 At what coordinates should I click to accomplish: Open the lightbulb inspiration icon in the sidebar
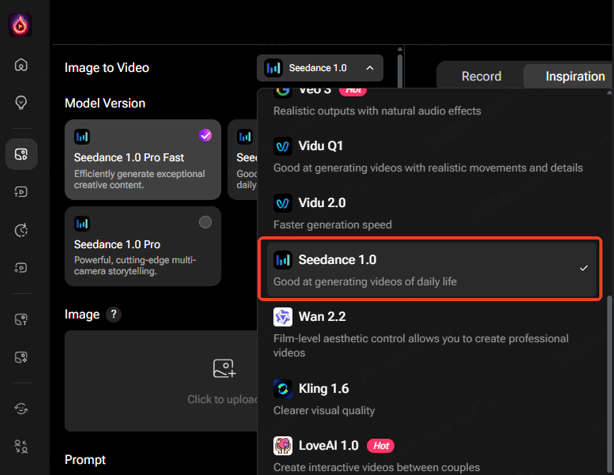point(21,103)
